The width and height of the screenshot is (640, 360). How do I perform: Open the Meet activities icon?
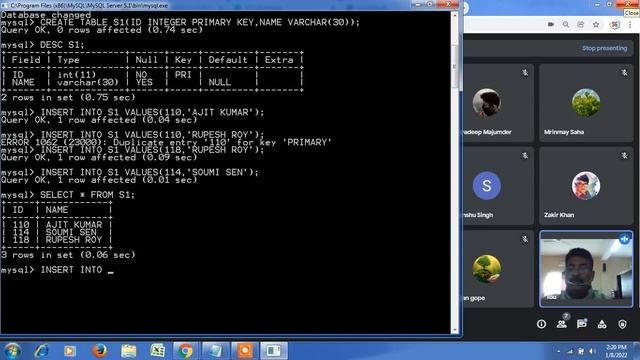click(602, 324)
